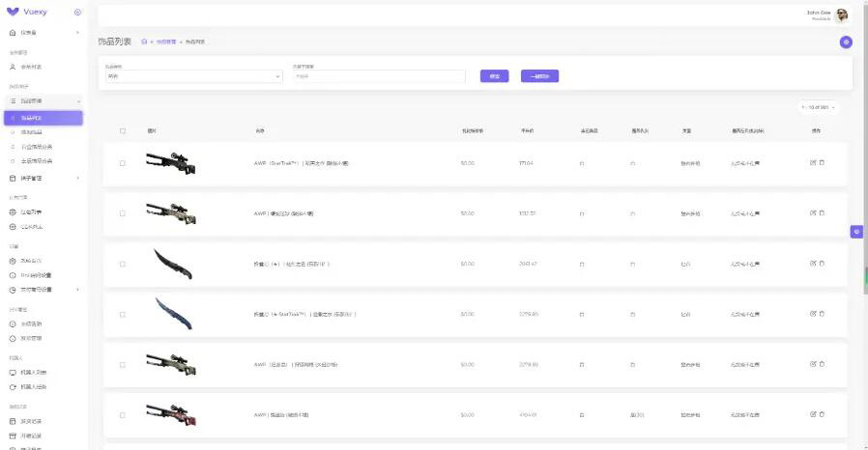Image resolution: width=868 pixels, height=450 pixels.
Task: Collapse the expanded item management sidebar menu
Action: click(43, 101)
